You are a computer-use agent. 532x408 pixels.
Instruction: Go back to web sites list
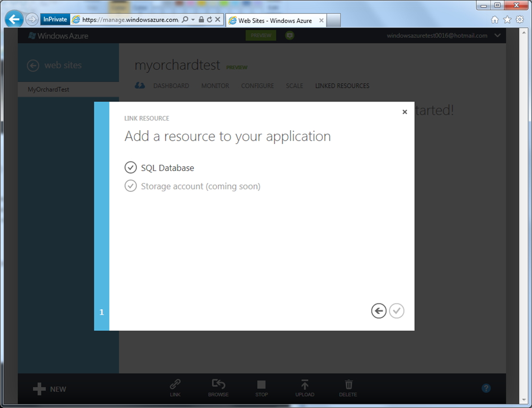point(33,65)
